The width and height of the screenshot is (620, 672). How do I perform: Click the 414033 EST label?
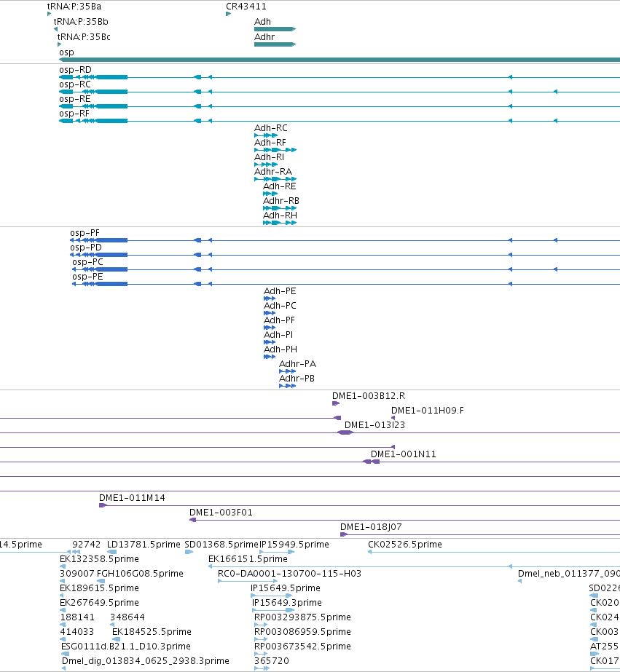[x=76, y=632]
